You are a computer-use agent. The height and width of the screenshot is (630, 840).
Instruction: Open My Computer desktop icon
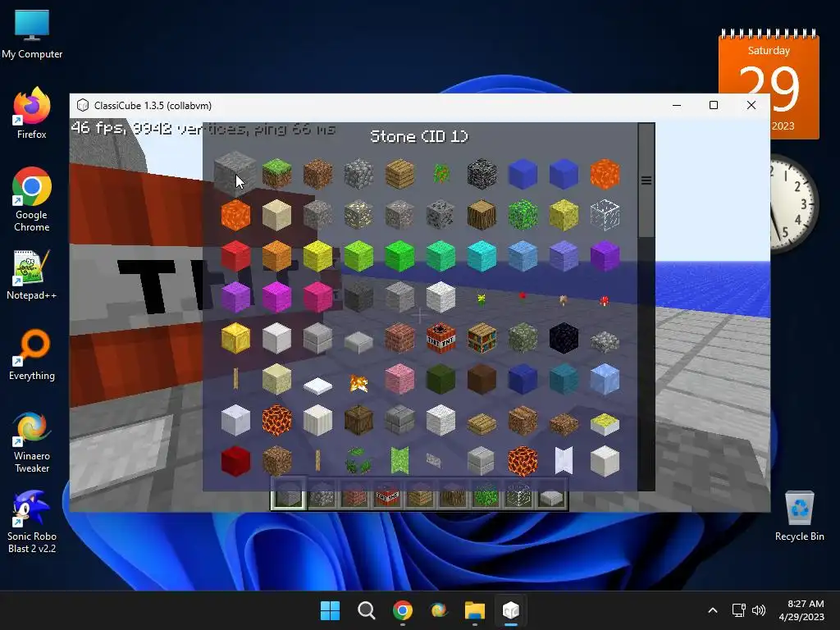(x=32, y=33)
